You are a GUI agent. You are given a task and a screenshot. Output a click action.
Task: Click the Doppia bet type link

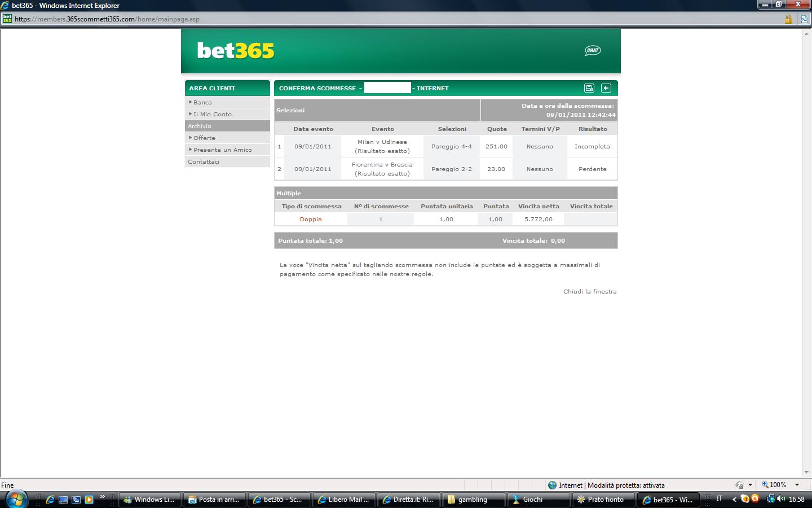(311, 219)
